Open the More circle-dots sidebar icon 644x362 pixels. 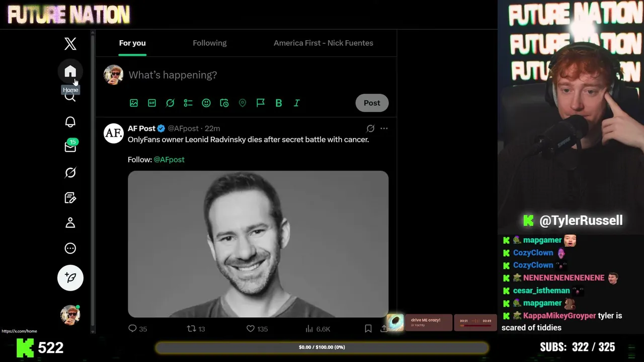click(70, 248)
